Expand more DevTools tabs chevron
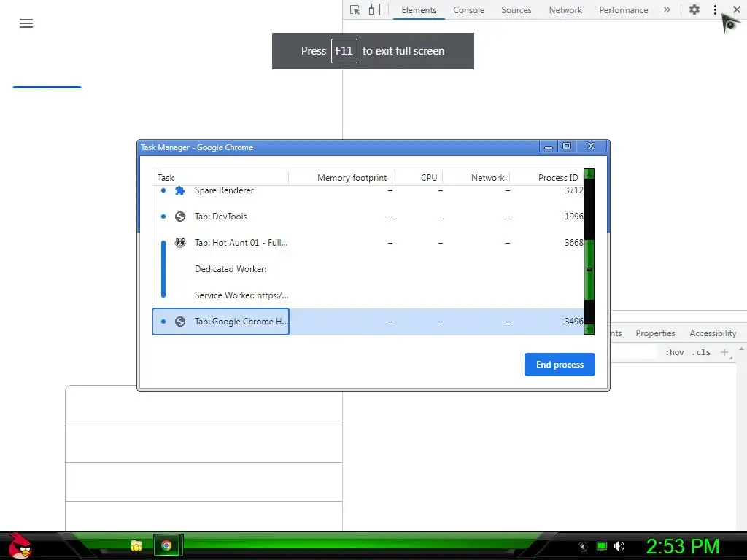 [667, 9]
